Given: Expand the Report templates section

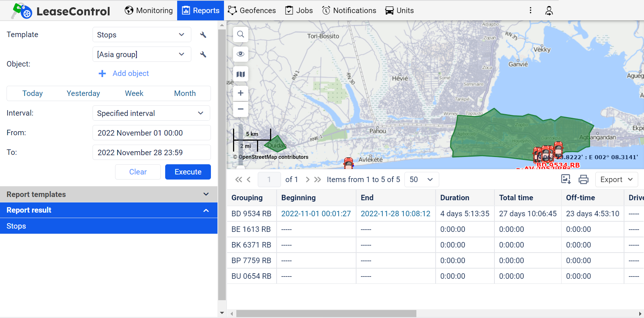Looking at the screenshot, I should (x=109, y=194).
